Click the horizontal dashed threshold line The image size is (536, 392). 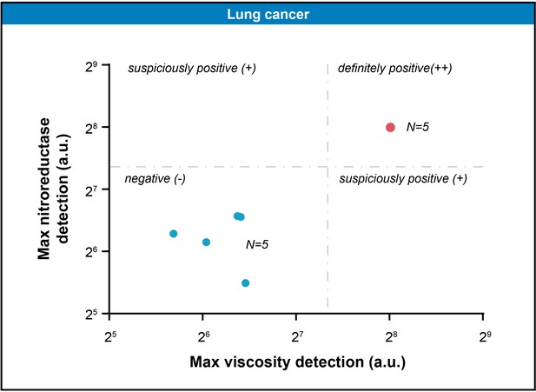(x=297, y=167)
